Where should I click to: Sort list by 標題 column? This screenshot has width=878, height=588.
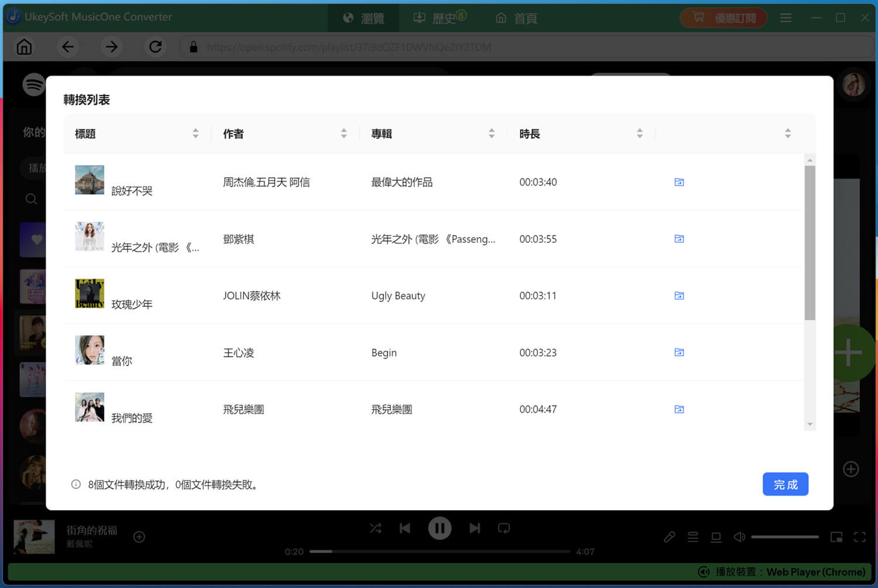[x=196, y=133]
